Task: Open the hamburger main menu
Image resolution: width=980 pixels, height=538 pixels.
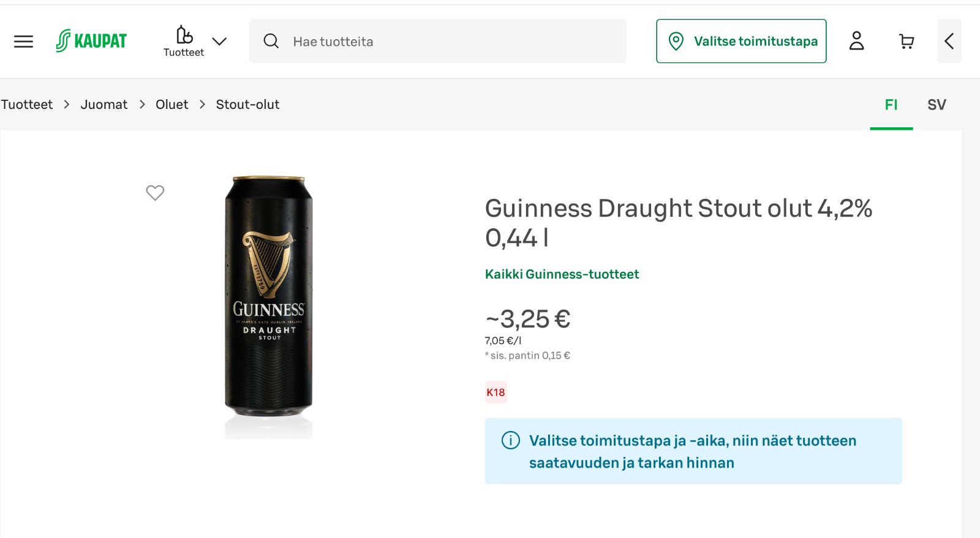Action: (x=23, y=42)
